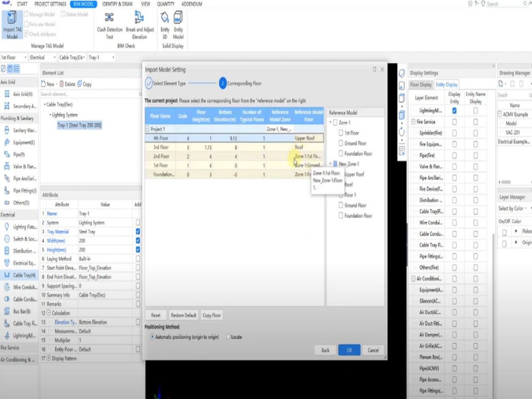This screenshot has width=532, height=399.
Task: Enable Display Entity for Fire Service layer
Action: click(x=453, y=121)
